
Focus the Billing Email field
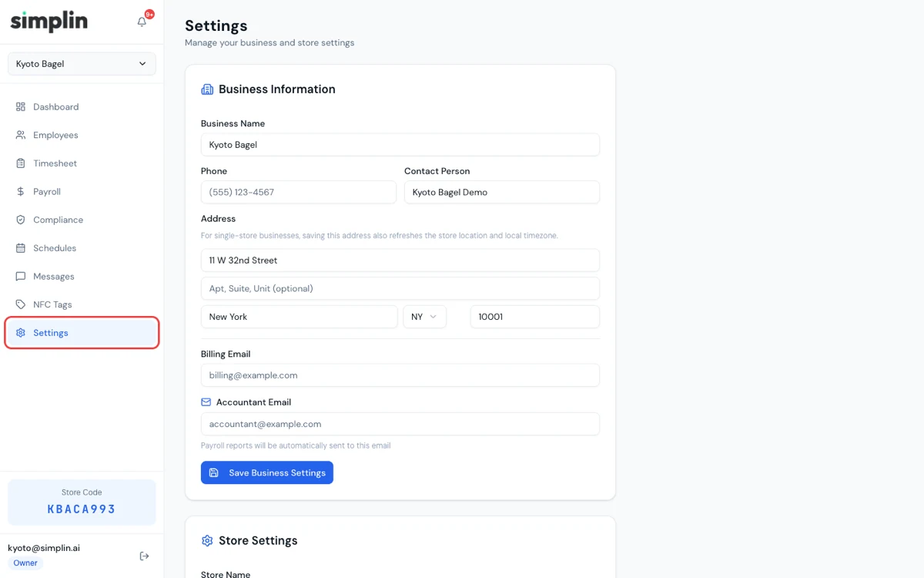click(x=400, y=375)
